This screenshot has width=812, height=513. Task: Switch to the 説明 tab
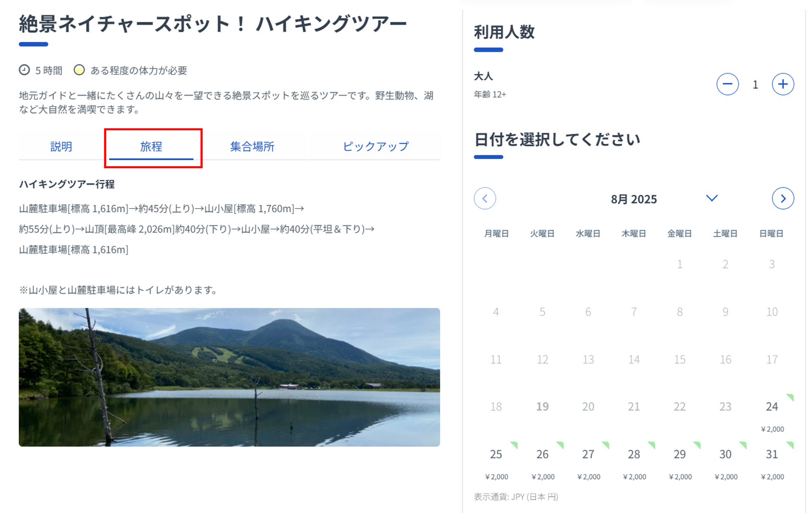(61, 146)
